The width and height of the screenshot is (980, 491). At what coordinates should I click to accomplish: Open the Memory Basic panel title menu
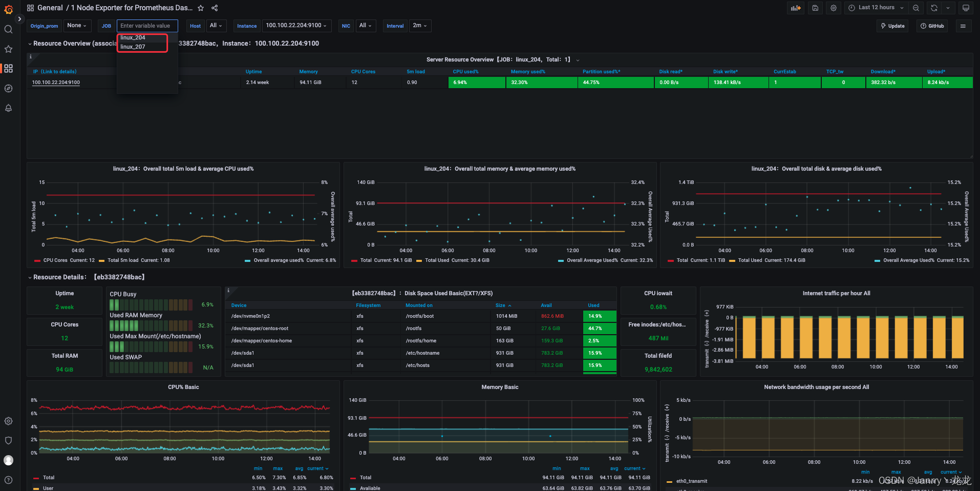click(500, 387)
